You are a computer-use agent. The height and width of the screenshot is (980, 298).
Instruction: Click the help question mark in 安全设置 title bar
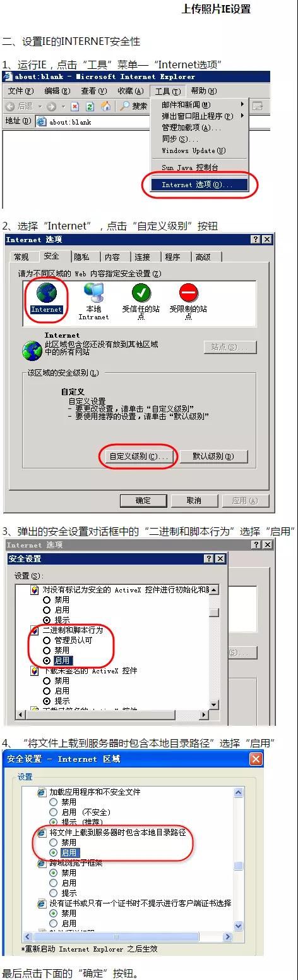tap(209, 559)
